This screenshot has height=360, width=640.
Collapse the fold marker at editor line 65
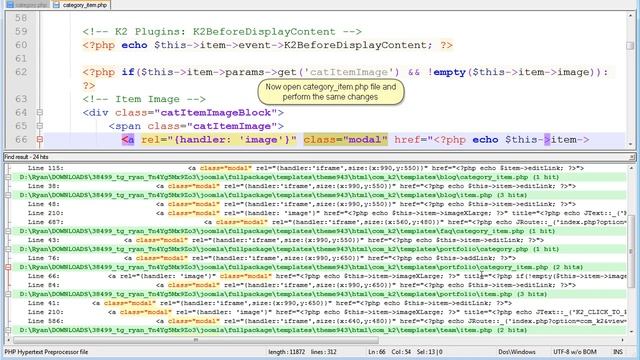click(40, 126)
